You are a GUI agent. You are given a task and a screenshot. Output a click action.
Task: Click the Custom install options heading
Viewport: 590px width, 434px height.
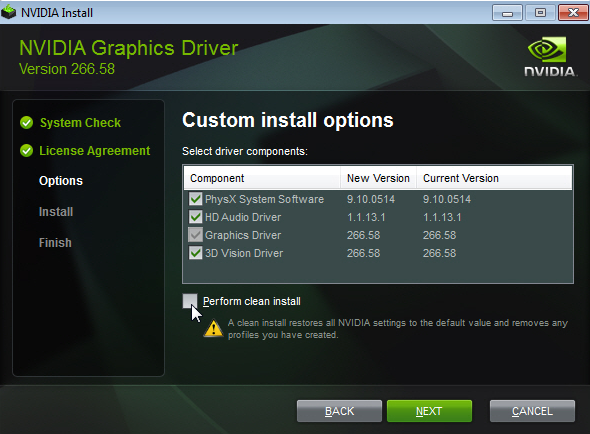pos(288,120)
